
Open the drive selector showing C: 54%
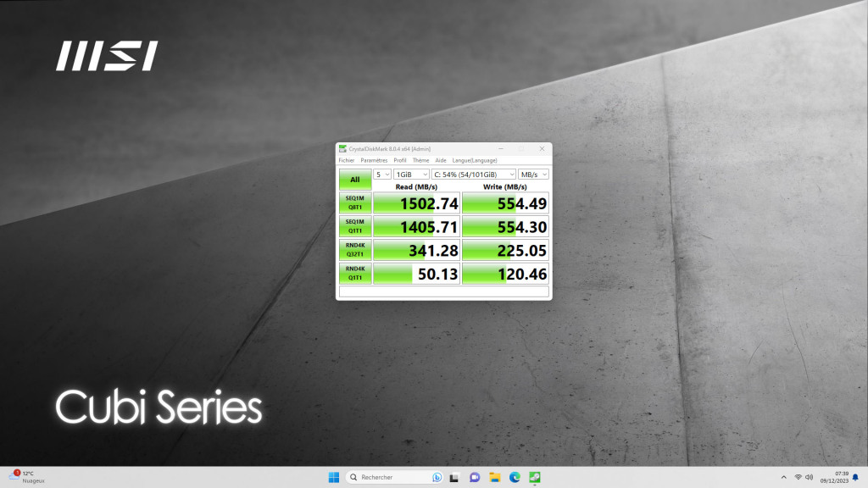coord(473,175)
